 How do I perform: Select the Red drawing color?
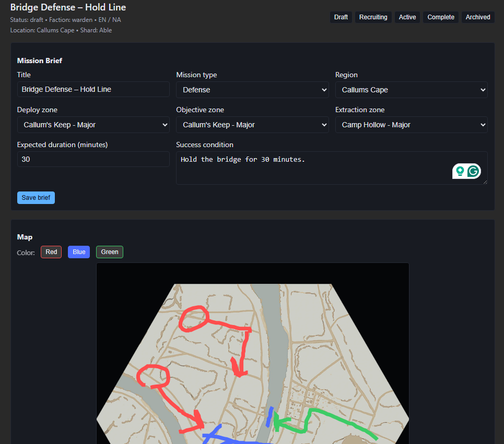[x=51, y=251]
